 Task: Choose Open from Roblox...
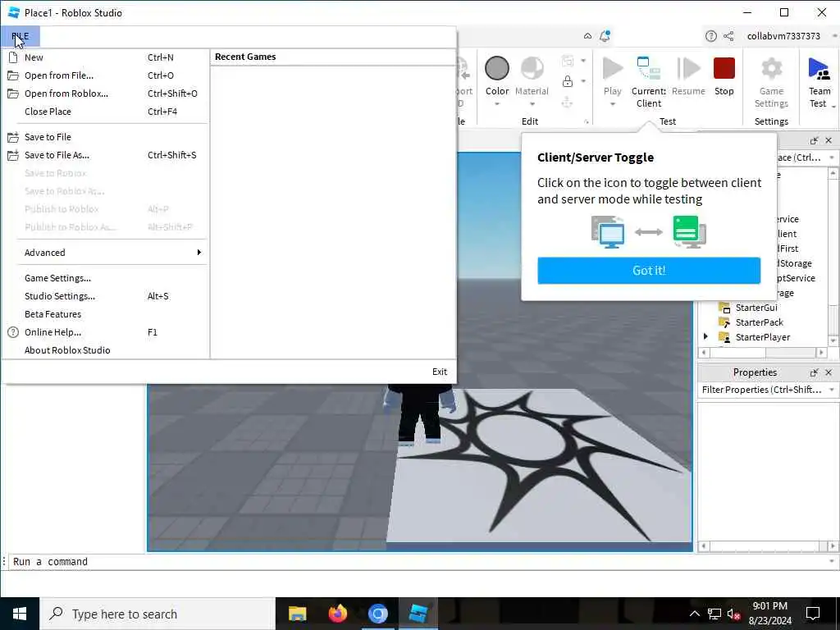[x=106, y=94]
